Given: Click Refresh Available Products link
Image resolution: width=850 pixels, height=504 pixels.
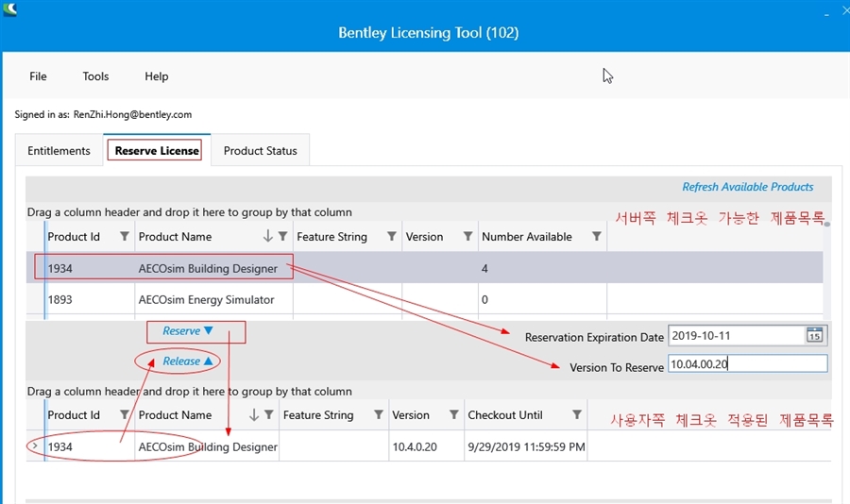Looking at the screenshot, I should pyautogui.click(x=747, y=187).
